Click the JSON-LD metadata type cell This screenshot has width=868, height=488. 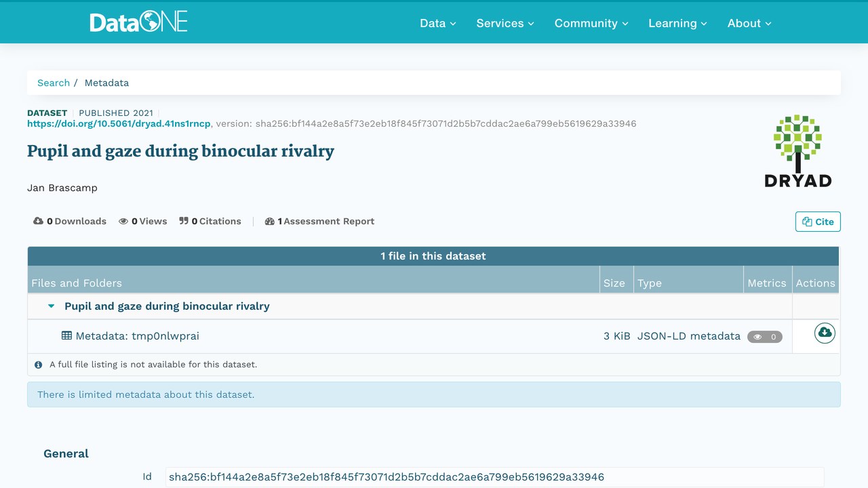coord(689,335)
